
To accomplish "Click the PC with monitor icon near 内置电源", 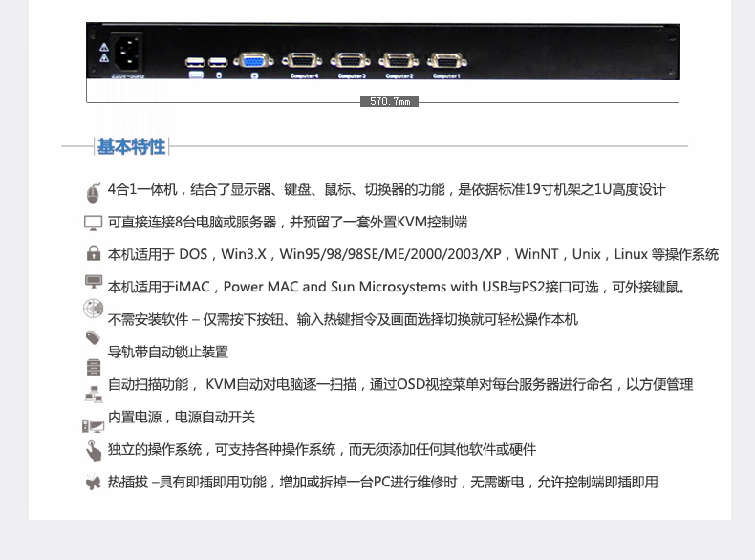I will click(94, 425).
